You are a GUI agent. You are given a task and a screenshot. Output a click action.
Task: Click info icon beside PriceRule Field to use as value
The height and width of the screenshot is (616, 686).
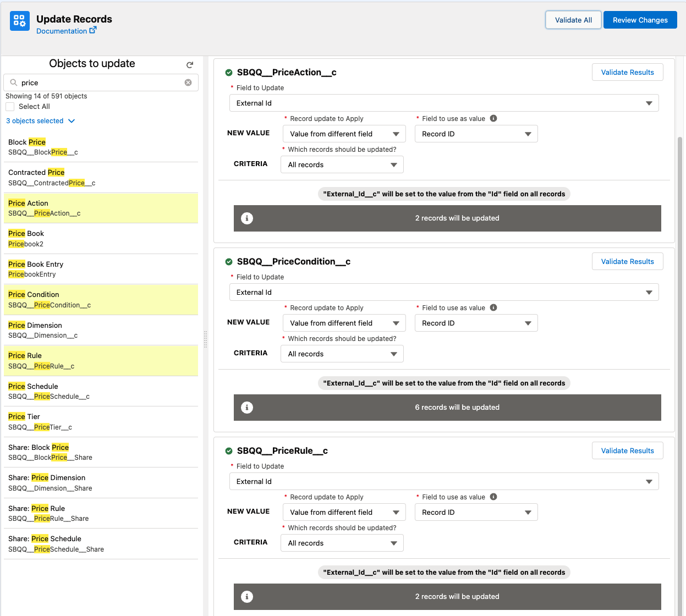pyautogui.click(x=493, y=497)
